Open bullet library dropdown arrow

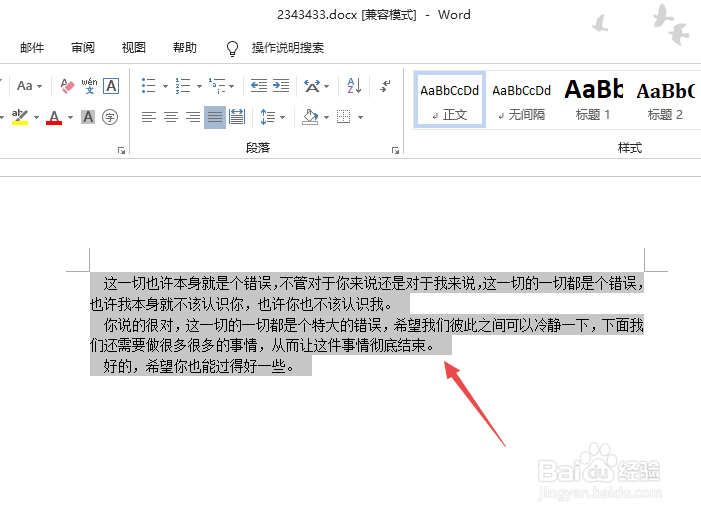165,86
